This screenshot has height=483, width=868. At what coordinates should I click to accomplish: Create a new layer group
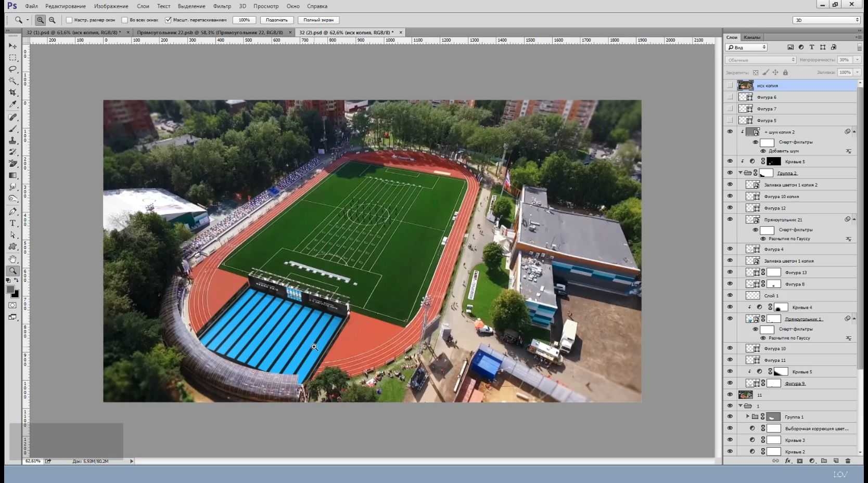(824, 461)
